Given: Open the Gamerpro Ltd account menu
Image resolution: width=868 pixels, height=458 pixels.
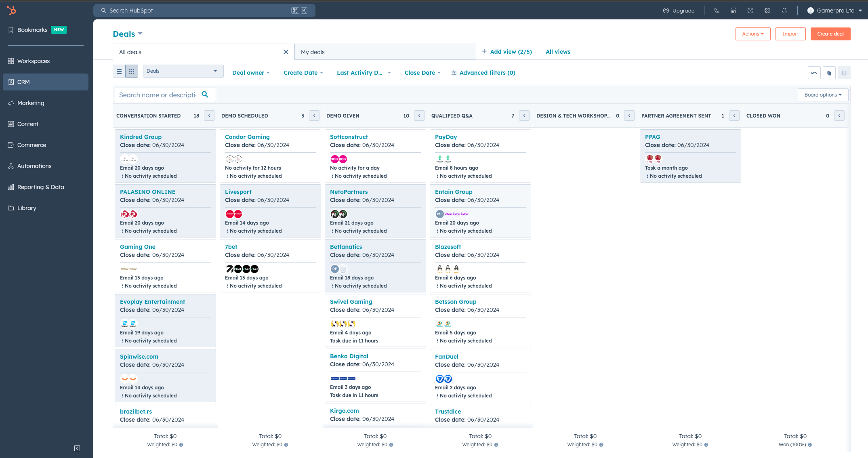Looking at the screenshot, I should coord(834,11).
